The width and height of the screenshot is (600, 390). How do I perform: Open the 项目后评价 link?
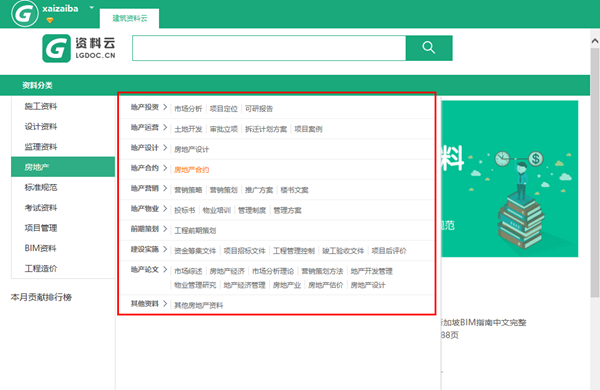389,251
